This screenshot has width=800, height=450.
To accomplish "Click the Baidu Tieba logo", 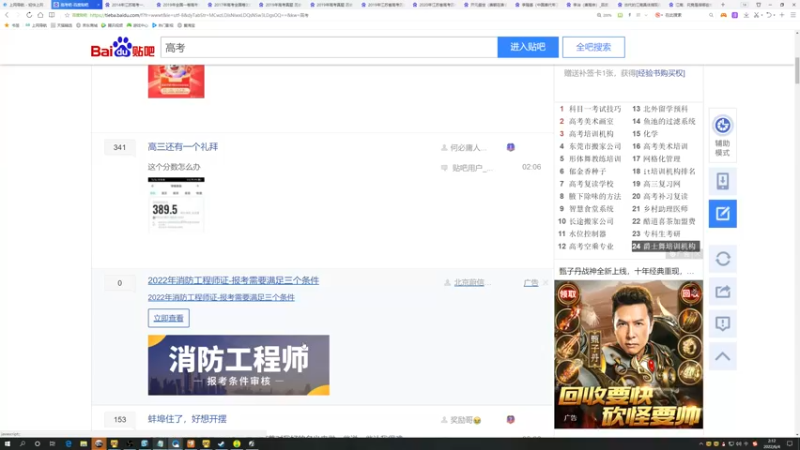I will point(122,47).
